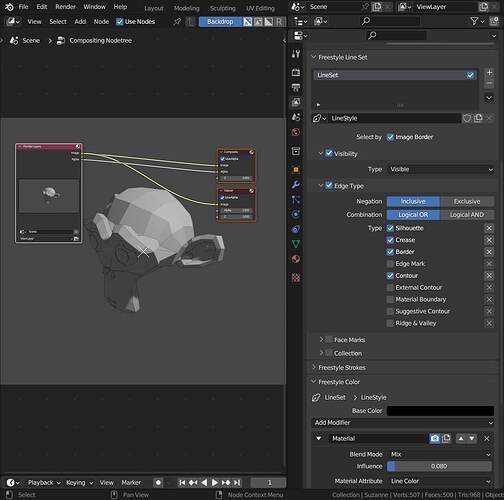
Task: Open the Scene properties tab
Action: coord(296,117)
